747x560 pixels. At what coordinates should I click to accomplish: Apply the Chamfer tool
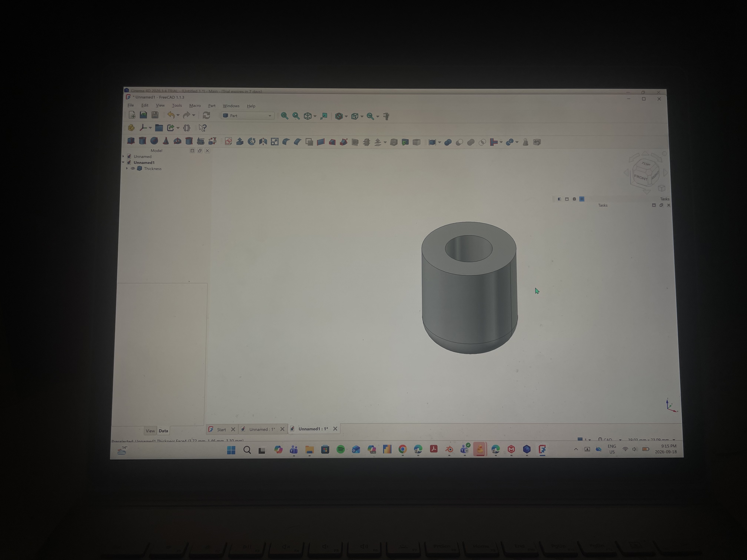click(298, 142)
